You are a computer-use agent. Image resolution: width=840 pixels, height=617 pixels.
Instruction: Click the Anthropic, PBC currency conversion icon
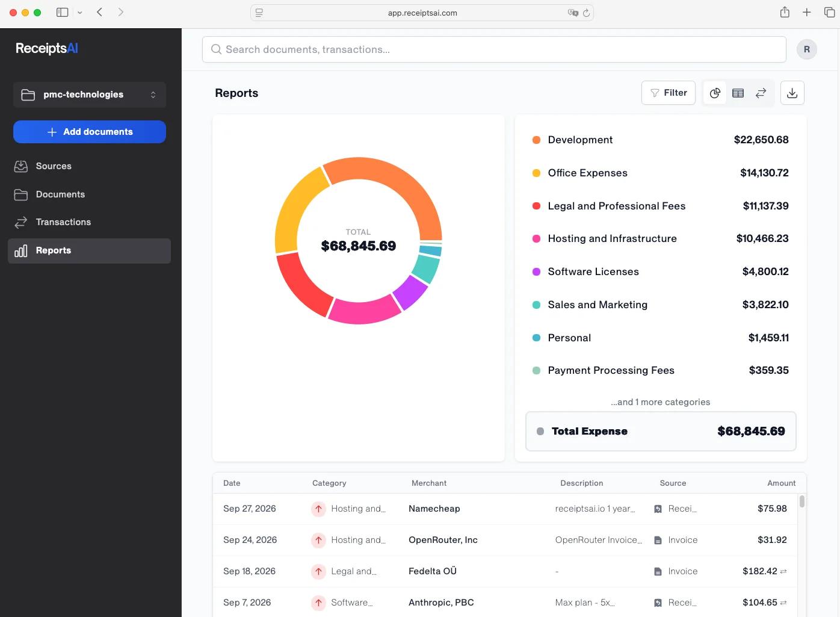tap(783, 603)
